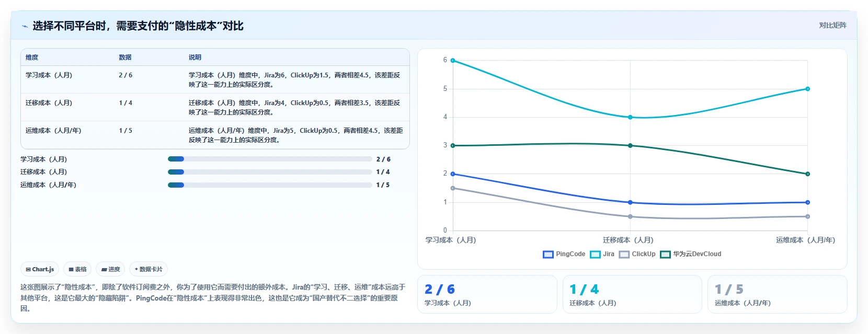
Task: Click the summary paragraph about 隐性成本
Action: (x=213, y=298)
